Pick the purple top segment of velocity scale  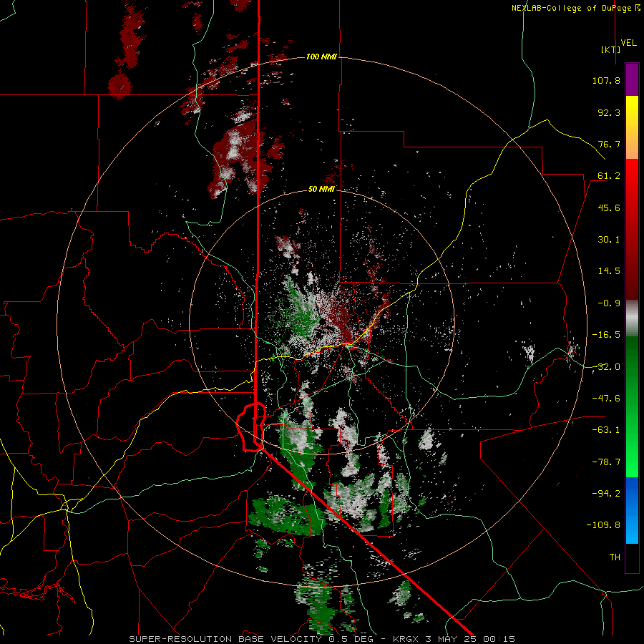pos(632,79)
